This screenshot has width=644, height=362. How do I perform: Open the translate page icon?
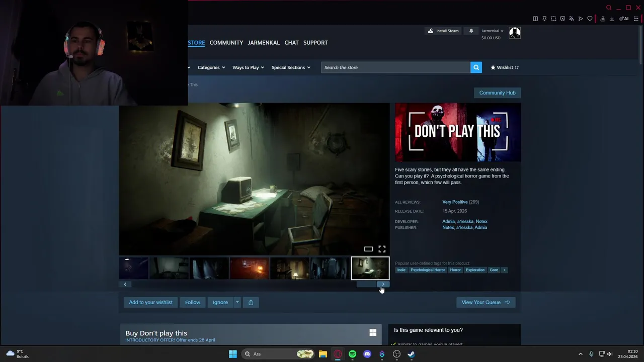coord(572,19)
